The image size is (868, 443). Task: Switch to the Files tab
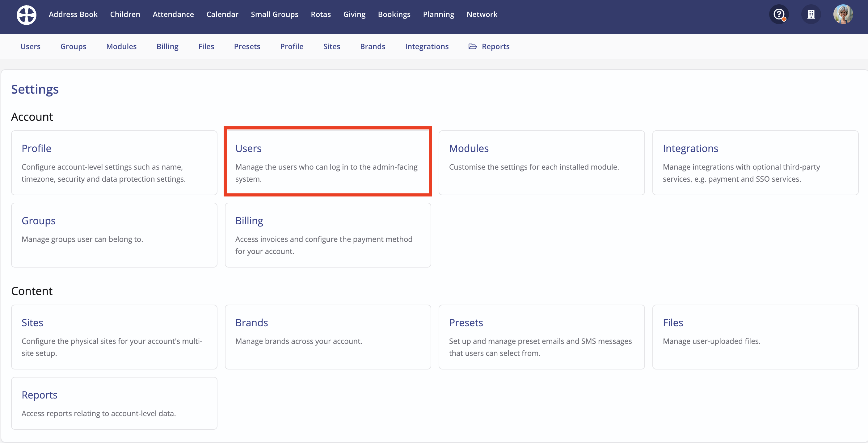click(x=206, y=46)
